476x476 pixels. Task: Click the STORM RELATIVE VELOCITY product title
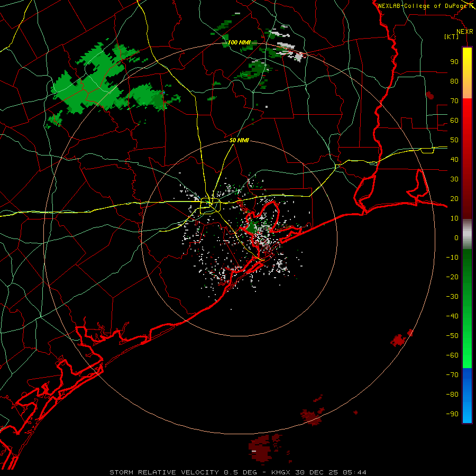pyautogui.click(x=164, y=472)
